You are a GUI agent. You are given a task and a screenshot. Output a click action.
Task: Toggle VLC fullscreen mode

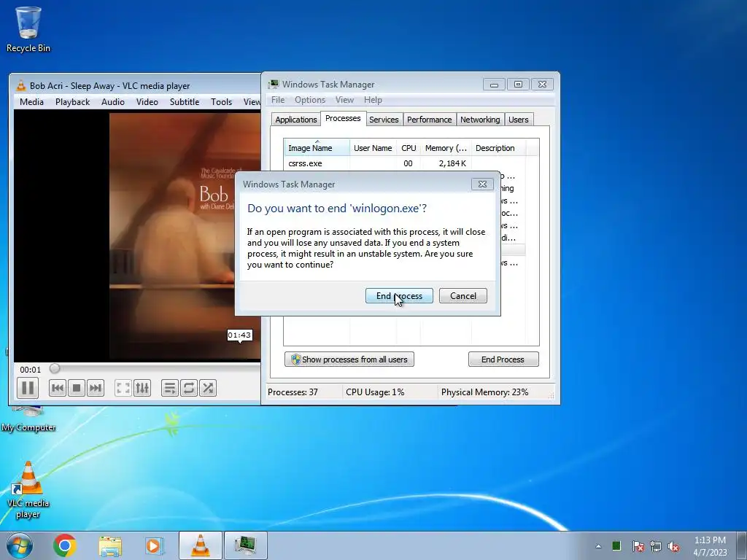point(123,388)
